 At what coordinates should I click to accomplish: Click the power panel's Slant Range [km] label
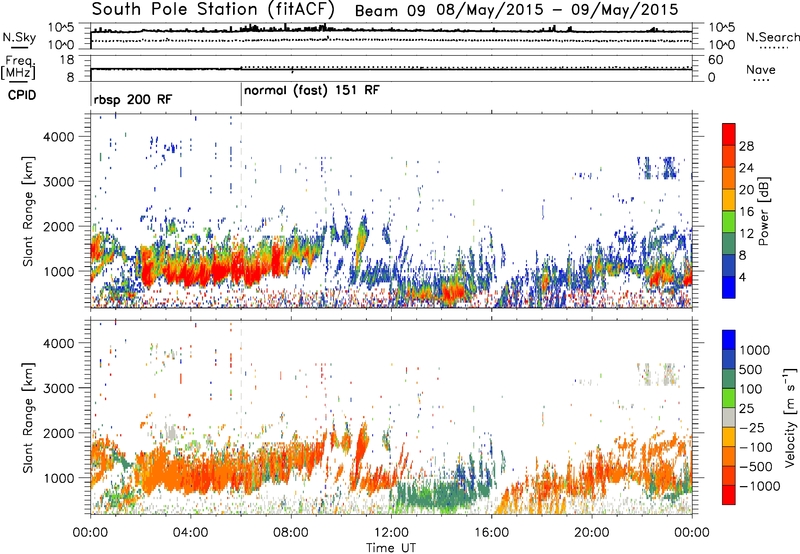tap(28, 211)
